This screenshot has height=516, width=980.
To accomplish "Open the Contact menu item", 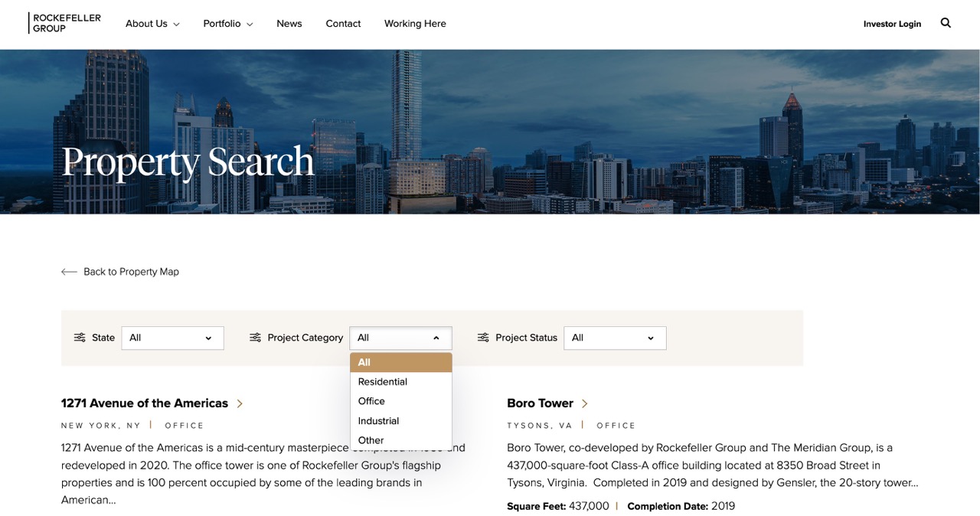I will pyautogui.click(x=342, y=24).
